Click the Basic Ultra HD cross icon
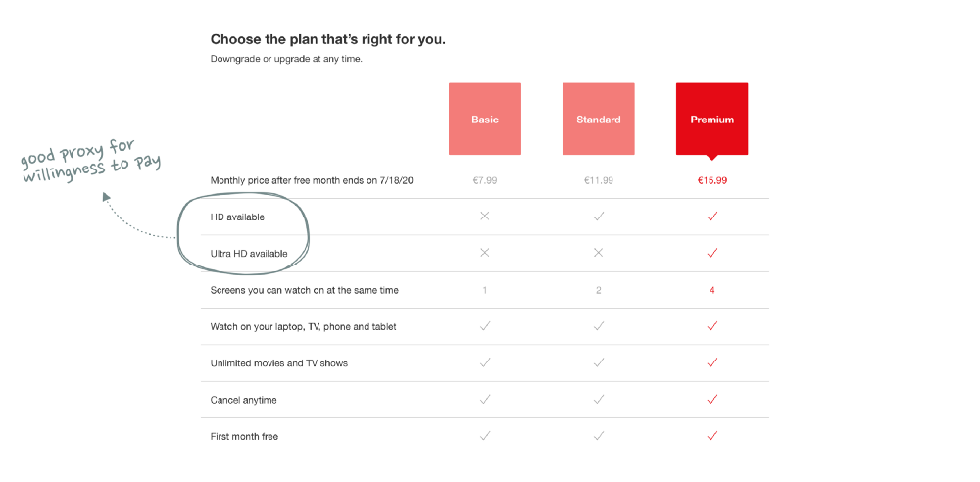 coord(484,253)
